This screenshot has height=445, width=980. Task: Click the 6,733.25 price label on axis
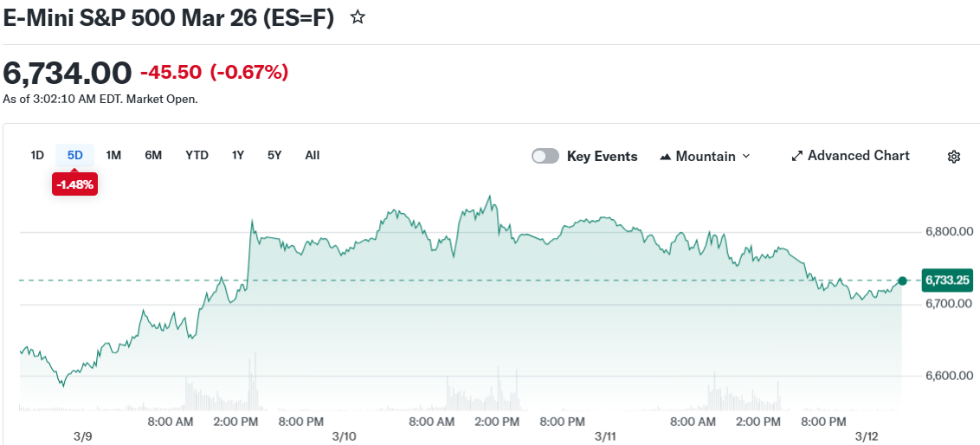click(947, 281)
